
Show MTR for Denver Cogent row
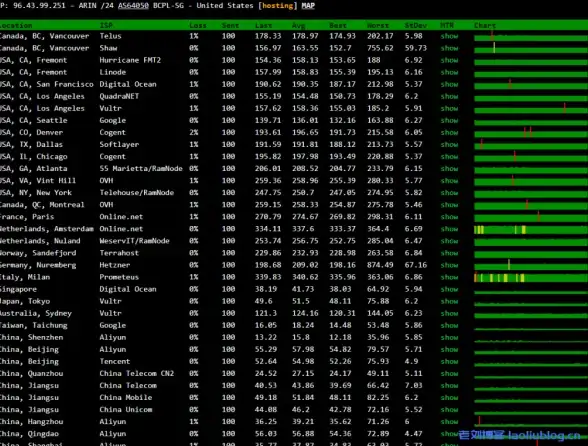[x=449, y=132]
